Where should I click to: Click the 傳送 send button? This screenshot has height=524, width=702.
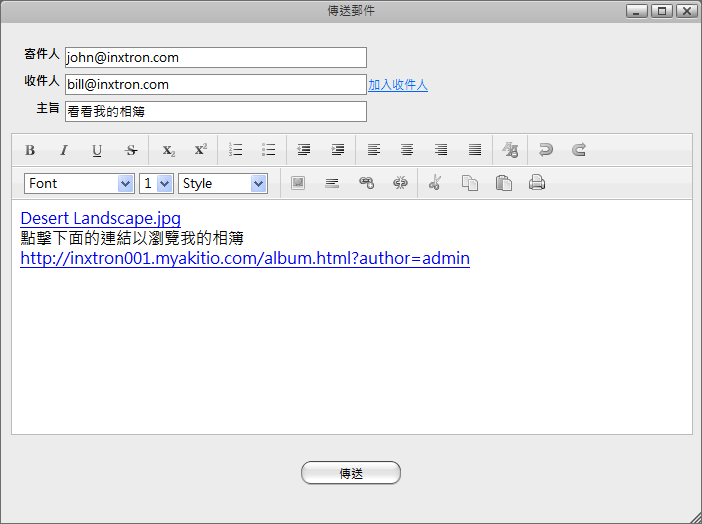351,473
